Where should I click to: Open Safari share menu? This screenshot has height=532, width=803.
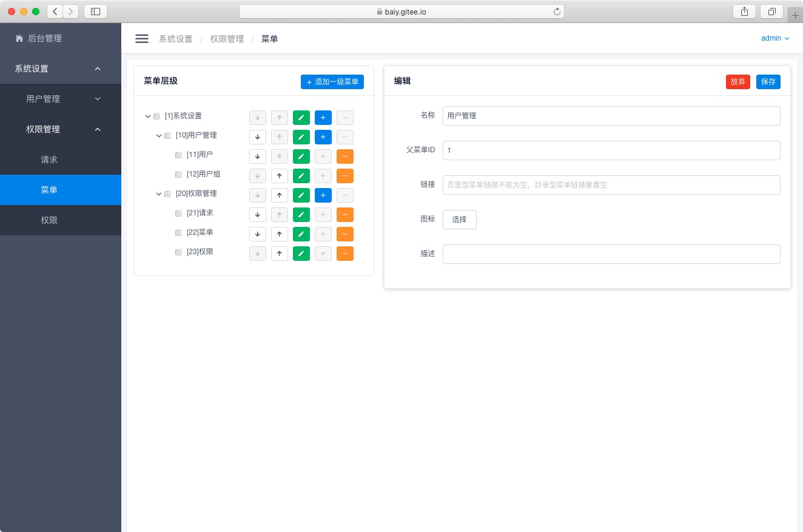click(744, 12)
